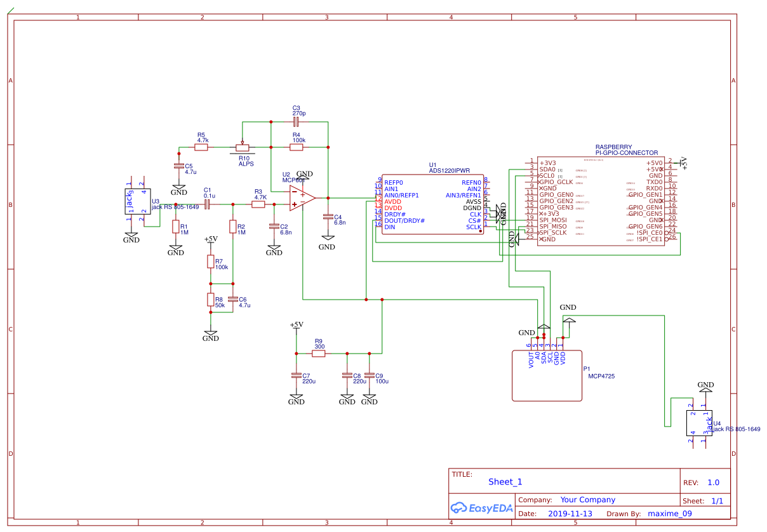Click the Sheet_1 title text
767x532 pixels.
click(505, 482)
